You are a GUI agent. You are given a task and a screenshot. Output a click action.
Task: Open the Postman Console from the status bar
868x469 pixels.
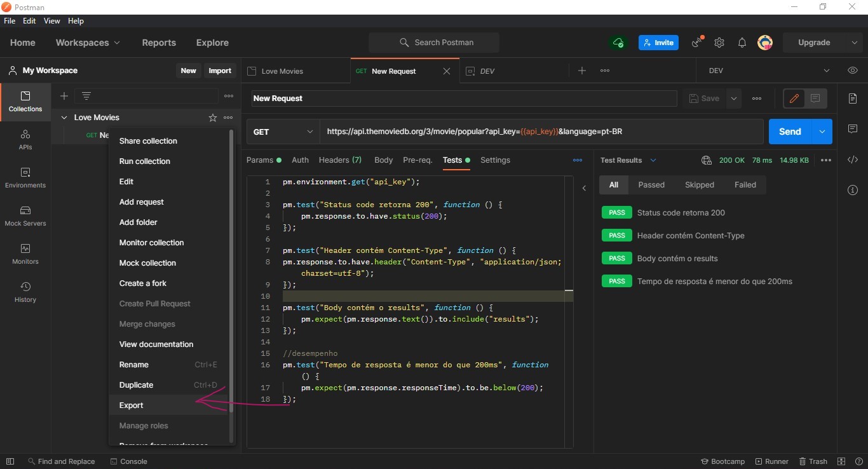tap(129, 461)
